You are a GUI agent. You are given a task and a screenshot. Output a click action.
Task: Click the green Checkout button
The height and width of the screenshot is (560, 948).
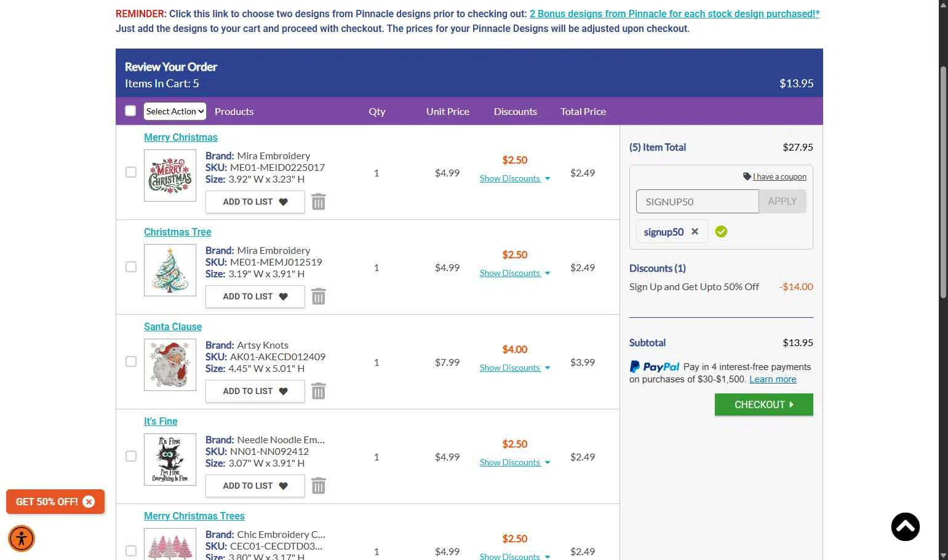click(764, 404)
